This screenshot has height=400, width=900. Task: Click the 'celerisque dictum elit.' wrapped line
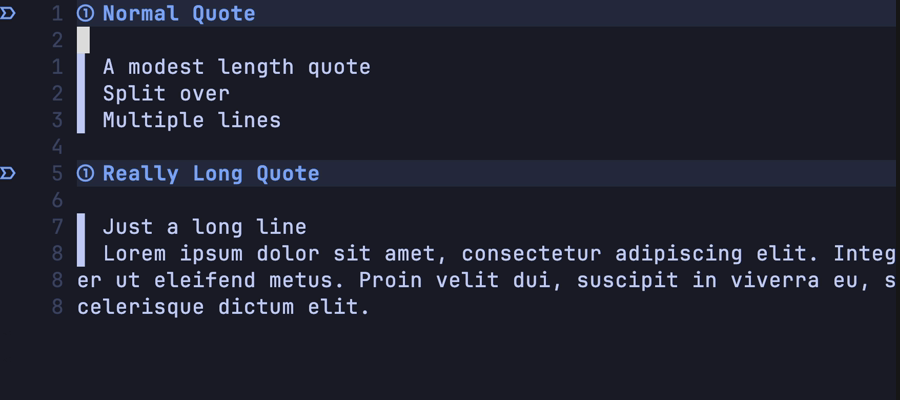point(223,307)
